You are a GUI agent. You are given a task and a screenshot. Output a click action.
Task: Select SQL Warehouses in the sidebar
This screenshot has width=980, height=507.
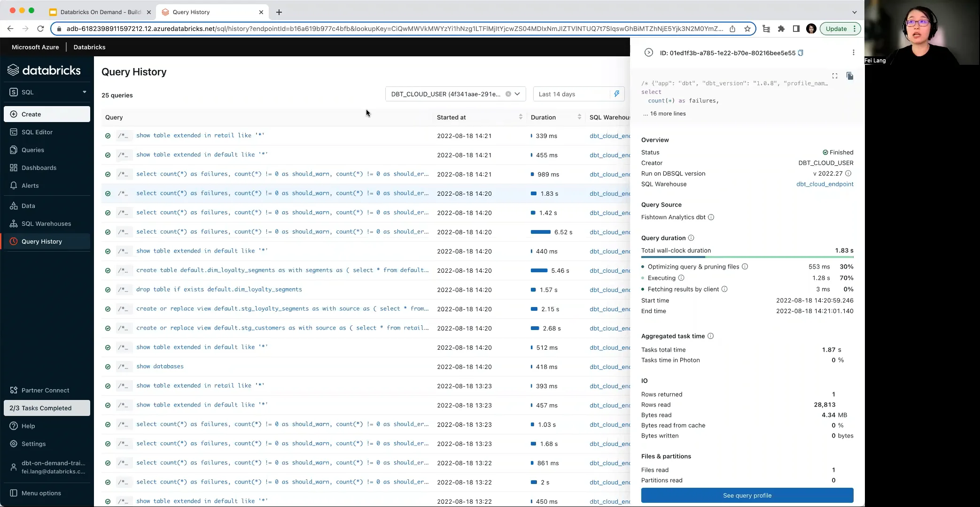tap(46, 223)
